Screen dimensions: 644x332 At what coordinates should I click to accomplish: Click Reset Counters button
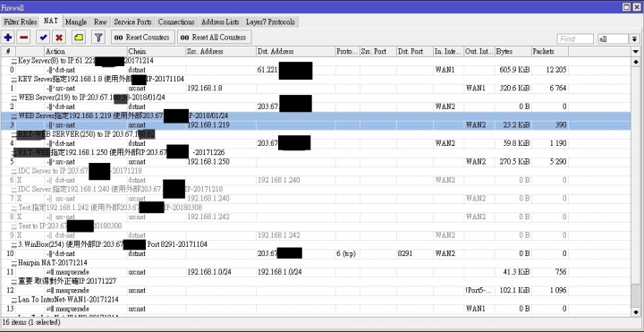pyautogui.click(x=142, y=38)
